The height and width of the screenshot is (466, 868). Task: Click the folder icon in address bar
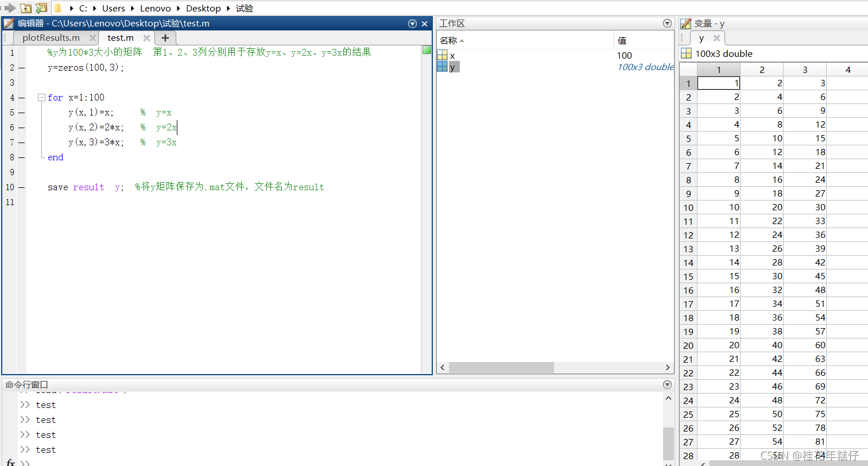[57, 8]
